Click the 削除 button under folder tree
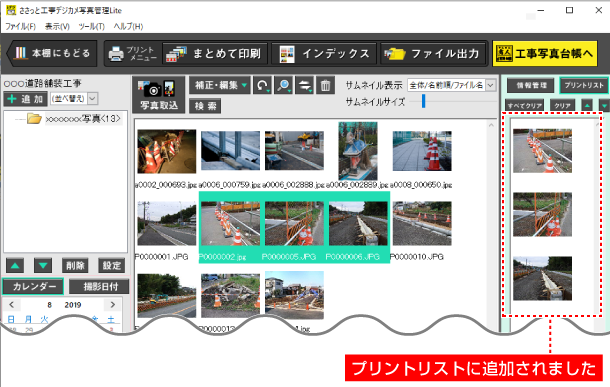 coord(75,266)
